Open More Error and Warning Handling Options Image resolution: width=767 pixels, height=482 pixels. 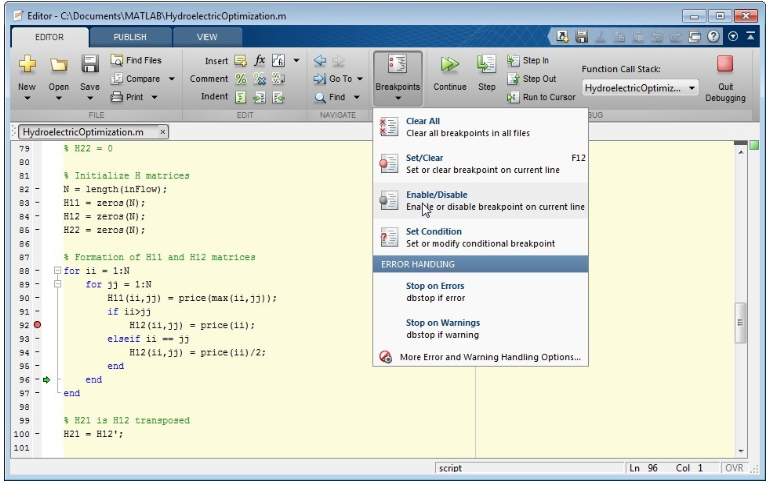[x=480, y=357]
